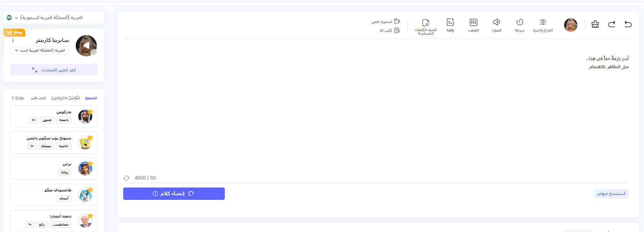Select the التواصل الاجتماعي voice tab
The width and height of the screenshot is (644, 232).
tap(66, 98)
